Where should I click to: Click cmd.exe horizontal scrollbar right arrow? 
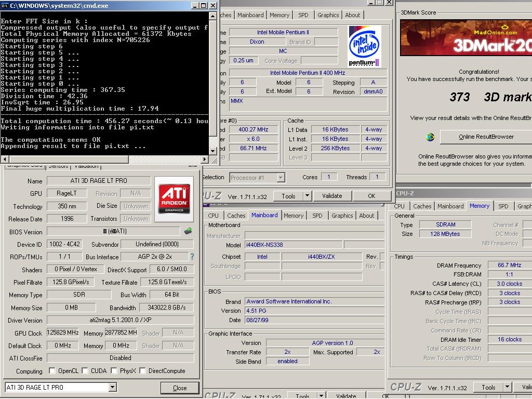(x=205, y=159)
